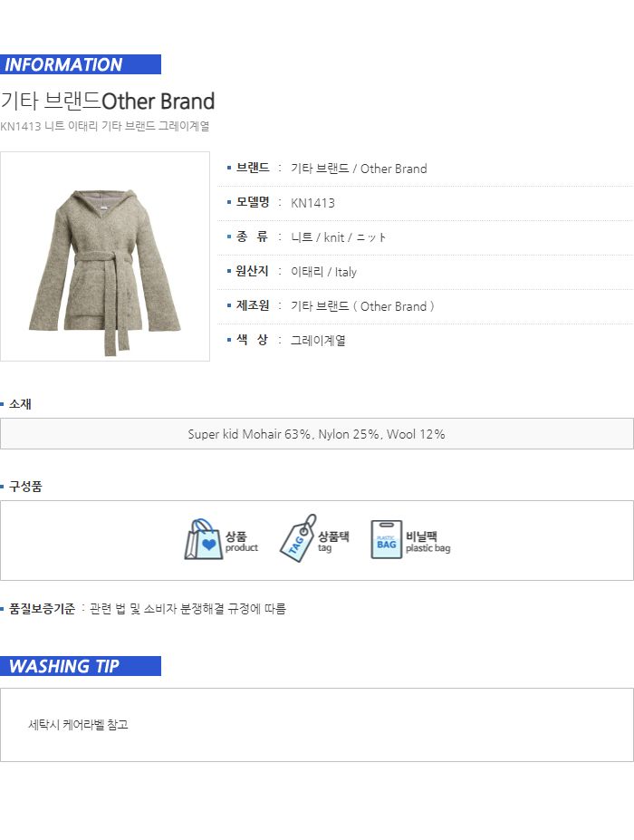Screen dimensions: 634x840
Task: Select the Other Brand product title
Action: 107,101
